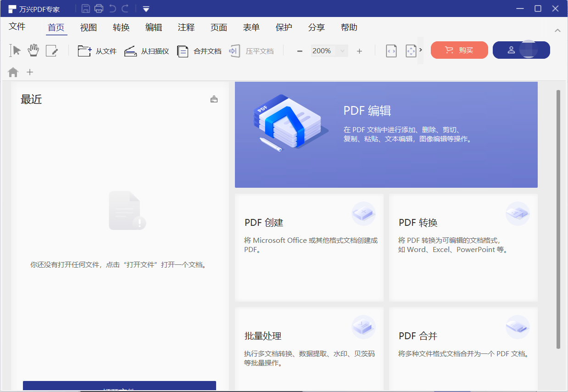Click the zoom in plus button
Screen dimensions: 568x392
359,51
